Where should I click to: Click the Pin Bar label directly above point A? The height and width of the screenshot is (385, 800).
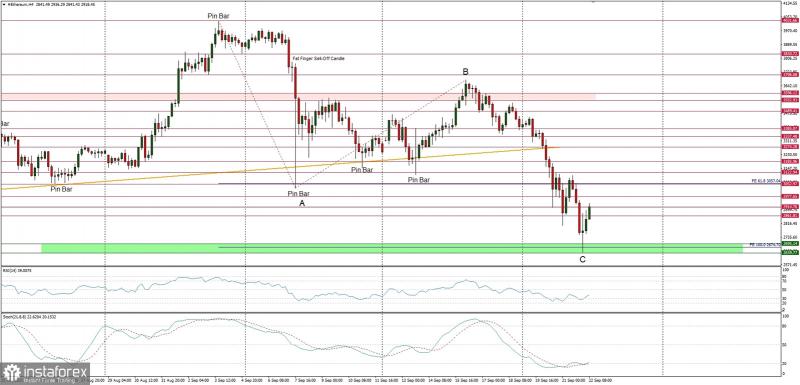pos(298,193)
